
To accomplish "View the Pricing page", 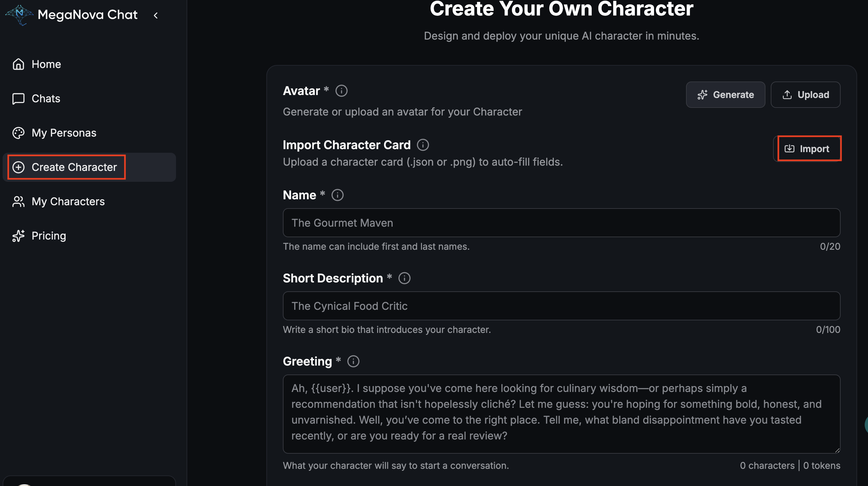I will [x=48, y=236].
